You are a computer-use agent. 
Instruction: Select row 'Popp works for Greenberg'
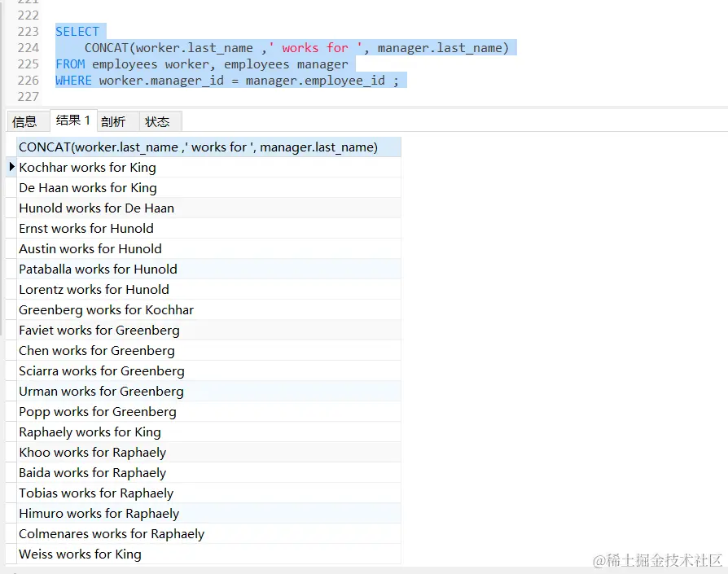(208, 412)
